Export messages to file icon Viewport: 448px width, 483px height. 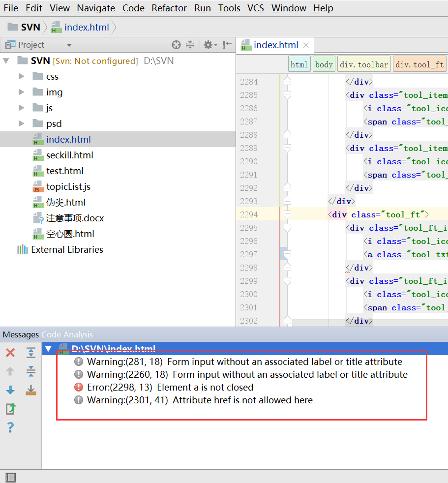(x=10, y=409)
